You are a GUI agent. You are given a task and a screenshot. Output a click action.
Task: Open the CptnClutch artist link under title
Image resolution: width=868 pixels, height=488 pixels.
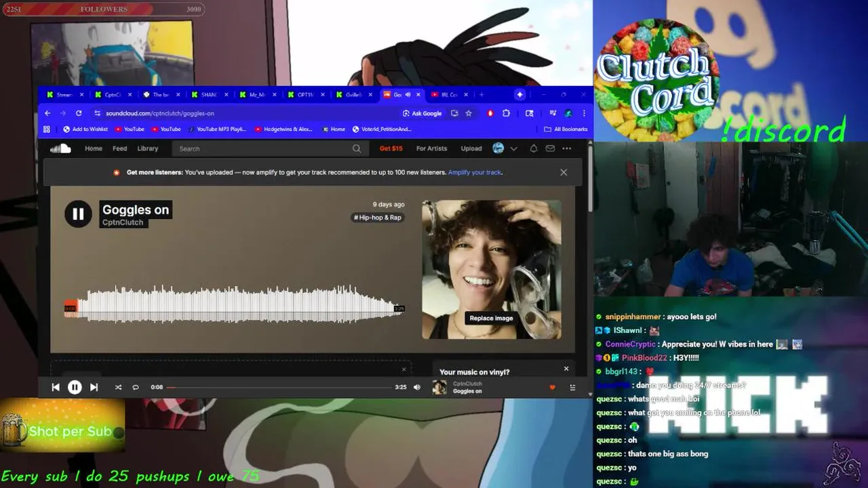[x=123, y=222]
